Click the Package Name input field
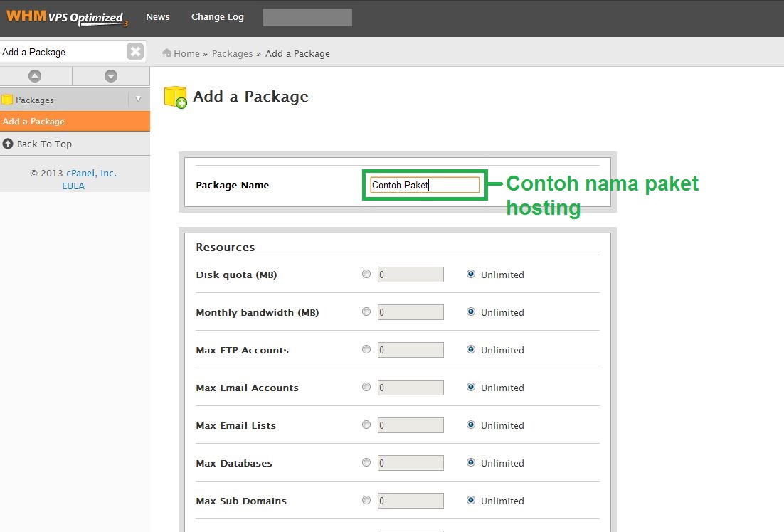The width and height of the screenshot is (784, 532). click(x=425, y=185)
